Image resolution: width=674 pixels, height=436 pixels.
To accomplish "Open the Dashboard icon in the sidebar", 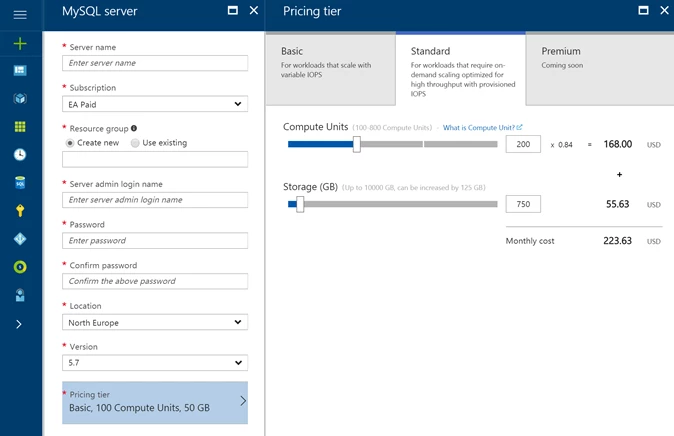I will 20,71.
